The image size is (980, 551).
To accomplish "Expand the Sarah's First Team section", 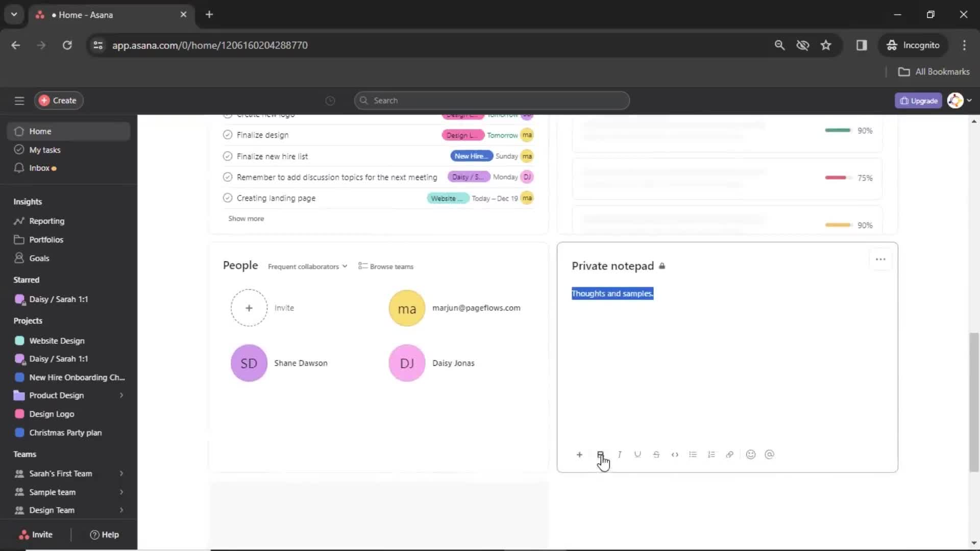I will [121, 473].
